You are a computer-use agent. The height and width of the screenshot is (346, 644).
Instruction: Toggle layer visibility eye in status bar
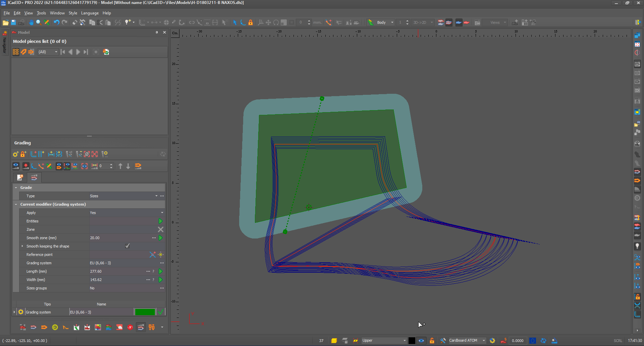pos(421,341)
